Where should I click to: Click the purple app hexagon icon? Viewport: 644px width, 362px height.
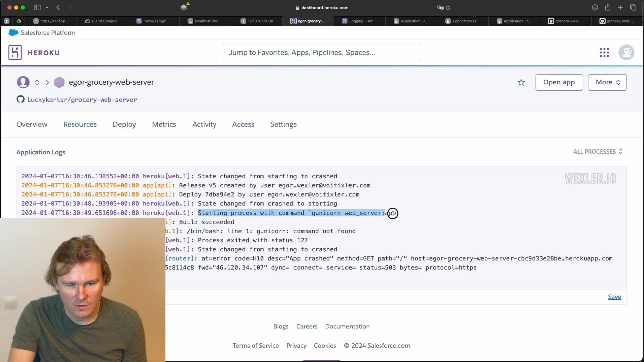pyautogui.click(x=59, y=82)
